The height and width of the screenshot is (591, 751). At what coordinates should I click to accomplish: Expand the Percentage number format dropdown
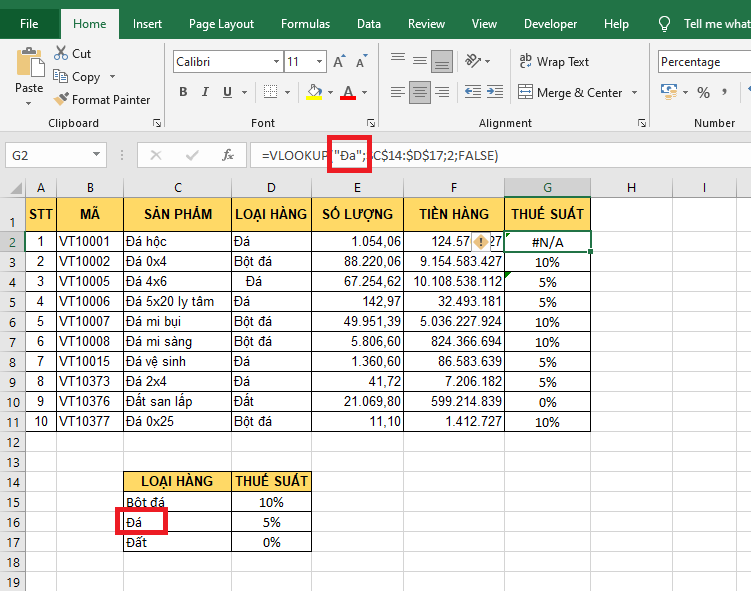(744, 62)
